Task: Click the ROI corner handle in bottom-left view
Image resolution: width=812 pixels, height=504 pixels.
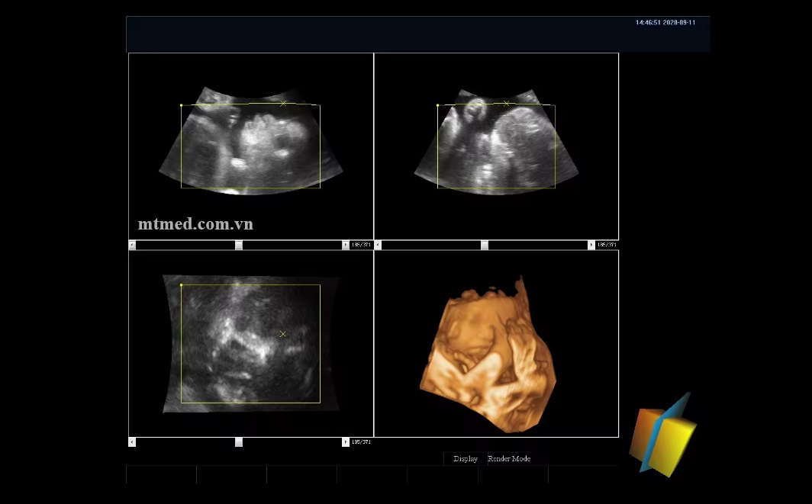Action: point(182,284)
